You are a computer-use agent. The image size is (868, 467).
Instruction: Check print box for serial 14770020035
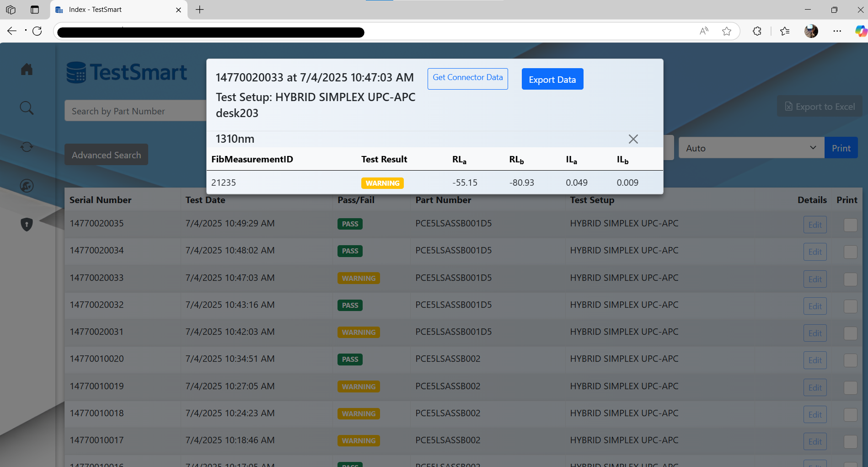tap(850, 225)
